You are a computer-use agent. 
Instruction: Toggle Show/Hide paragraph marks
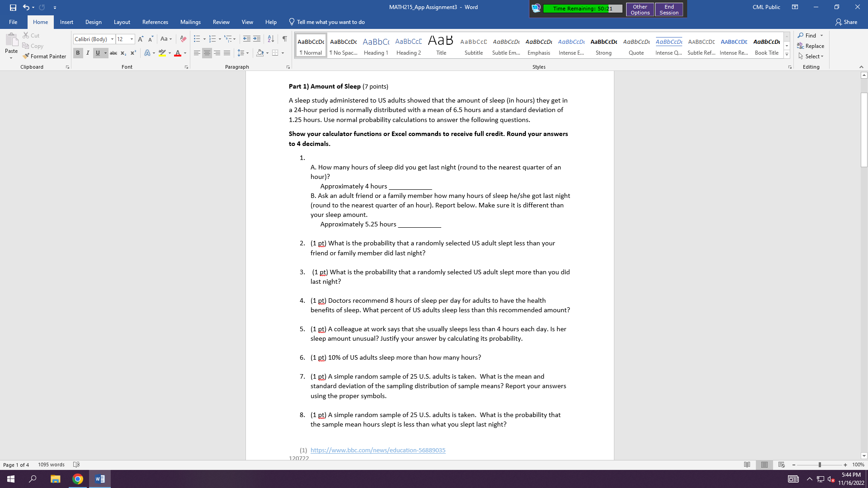coord(284,39)
